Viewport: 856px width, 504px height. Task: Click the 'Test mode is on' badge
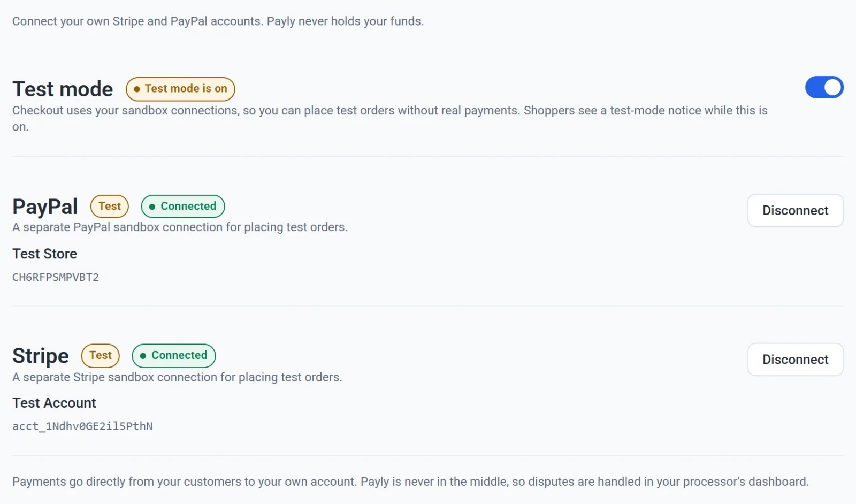pos(180,89)
